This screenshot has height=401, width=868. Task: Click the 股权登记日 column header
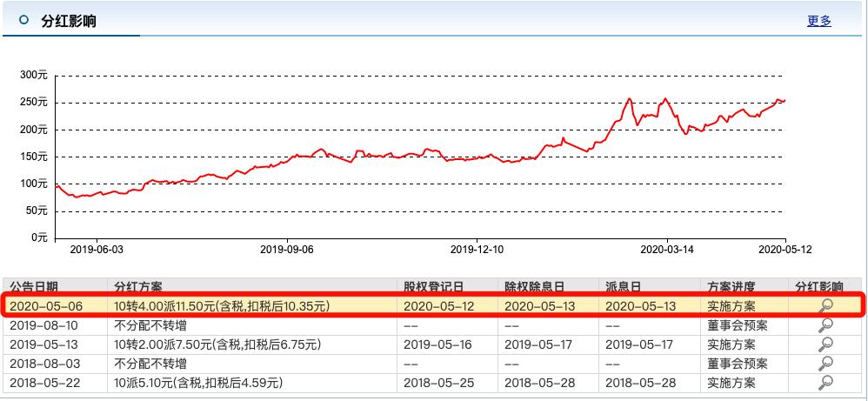pos(433,287)
